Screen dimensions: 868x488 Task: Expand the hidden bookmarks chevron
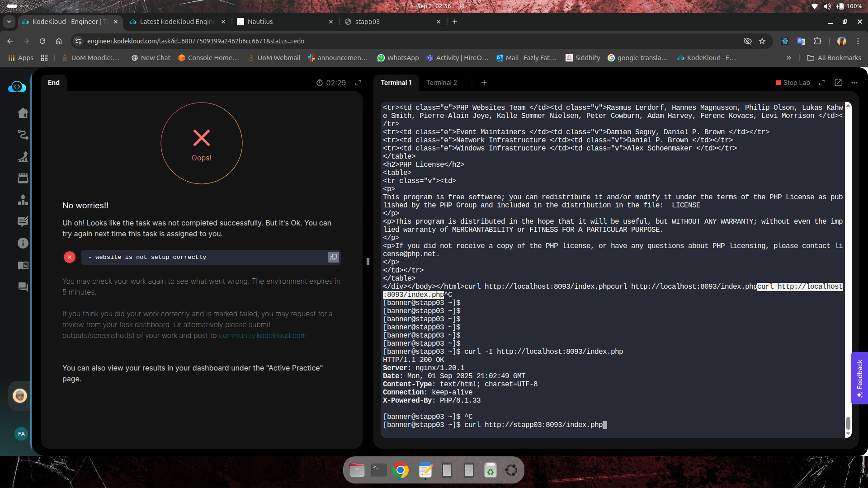[x=788, y=58]
